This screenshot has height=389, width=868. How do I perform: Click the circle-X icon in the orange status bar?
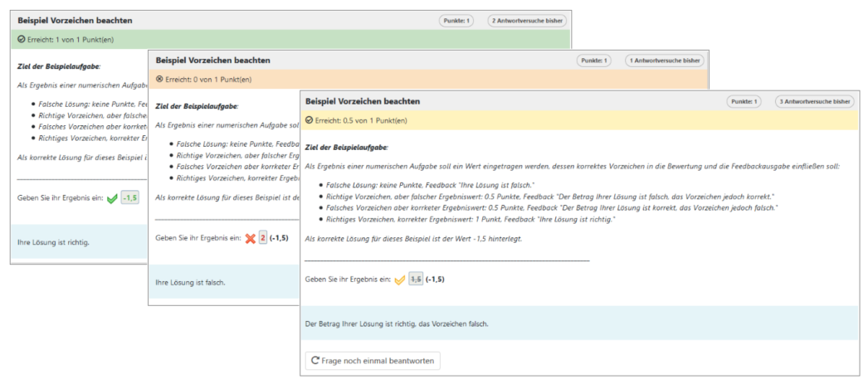coord(159,80)
